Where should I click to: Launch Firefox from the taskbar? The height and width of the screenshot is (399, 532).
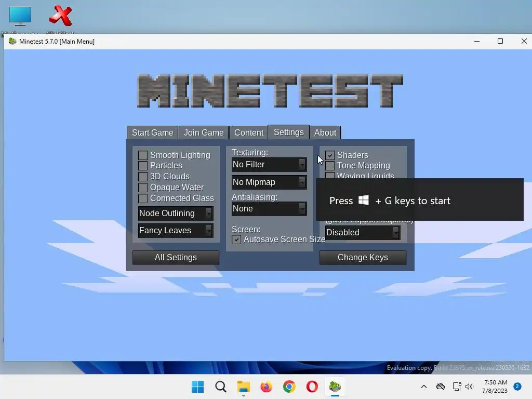click(x=267, y=387)
